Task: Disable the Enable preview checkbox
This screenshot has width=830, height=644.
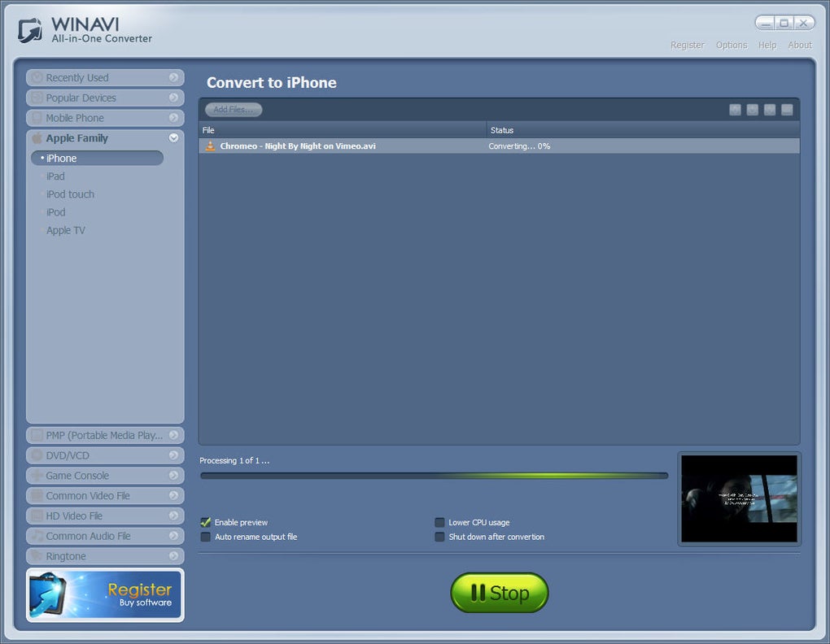Action: click(205, 522)
